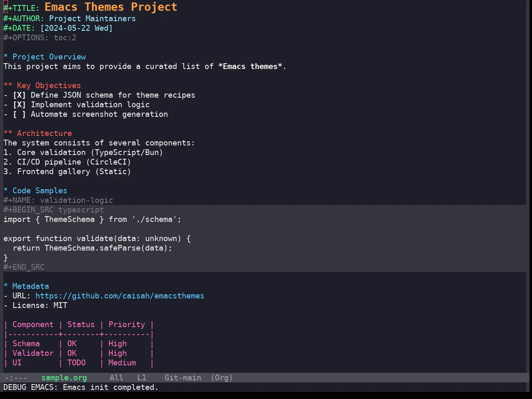Collapse the 'Metadata' heading star
Viewport: 532px width, 399px height.
[x=6, y=286]
